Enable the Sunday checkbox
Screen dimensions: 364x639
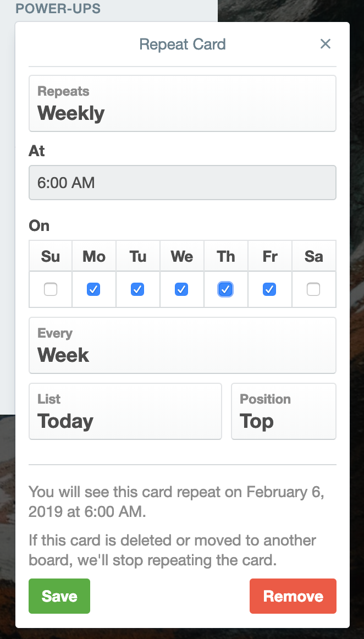51,289
